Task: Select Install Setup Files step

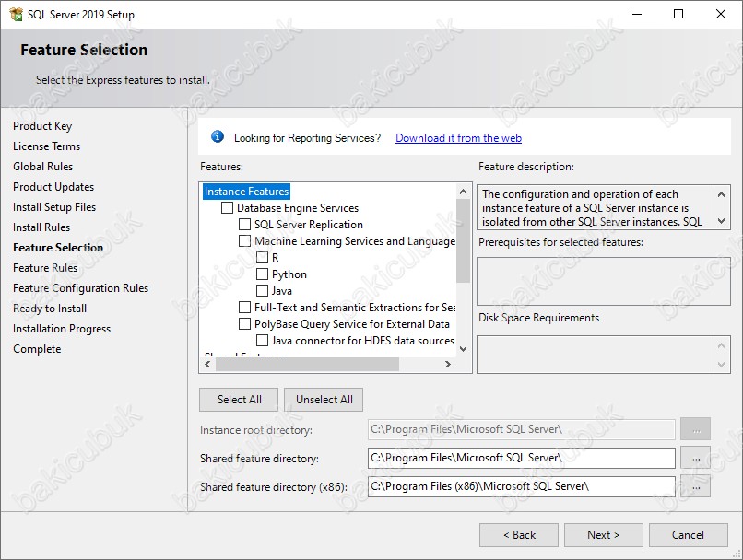Action: click(x=54, y=207)
